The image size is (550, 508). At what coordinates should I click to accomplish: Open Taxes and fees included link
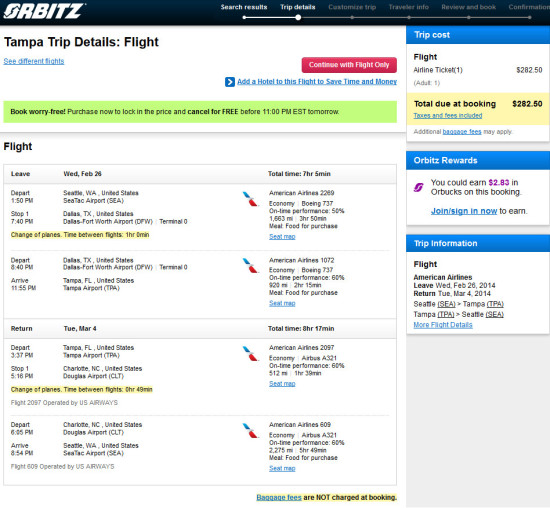coord(448,115)
